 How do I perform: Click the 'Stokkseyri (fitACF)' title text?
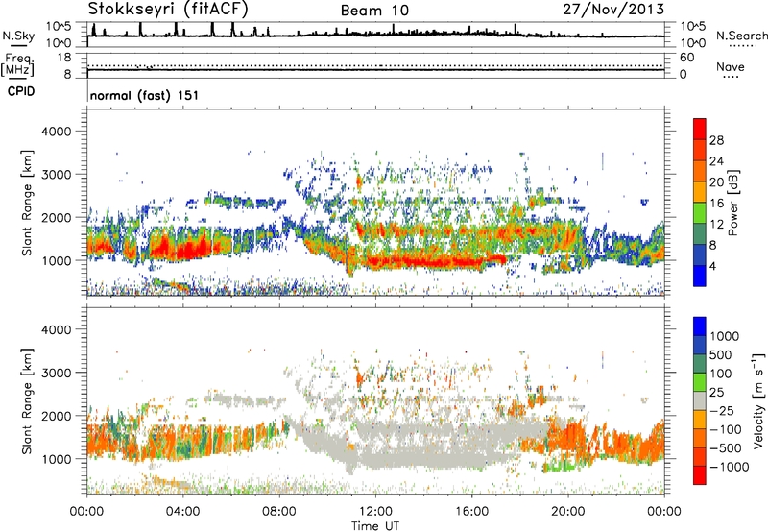point(168,9)
